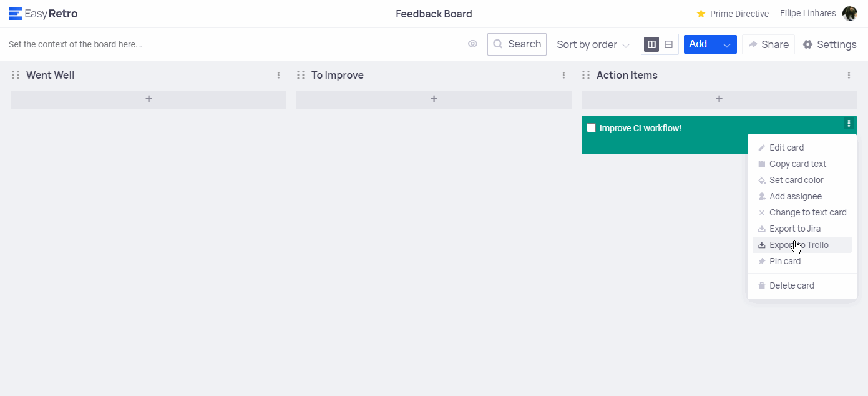Click the EasyRetro logo icon
The width and height of the screenshot is (868, 396).
pyautogui.click(x=15, y=14)
